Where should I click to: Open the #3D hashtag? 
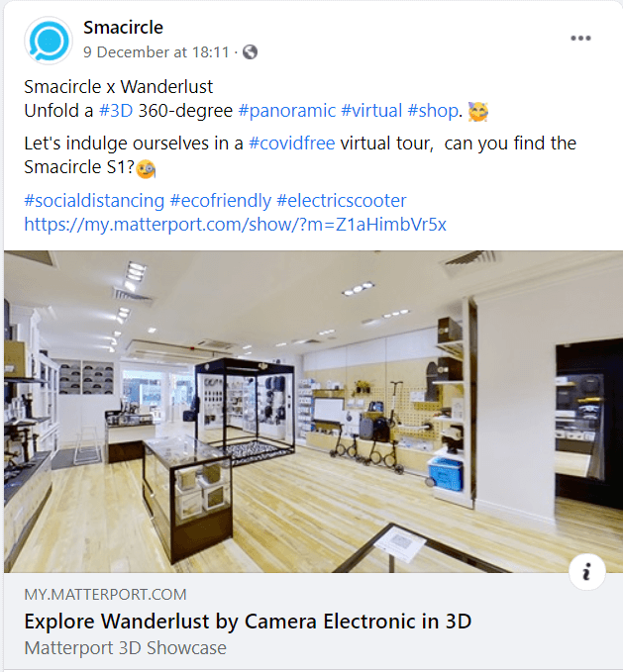(x=116, y=111)
